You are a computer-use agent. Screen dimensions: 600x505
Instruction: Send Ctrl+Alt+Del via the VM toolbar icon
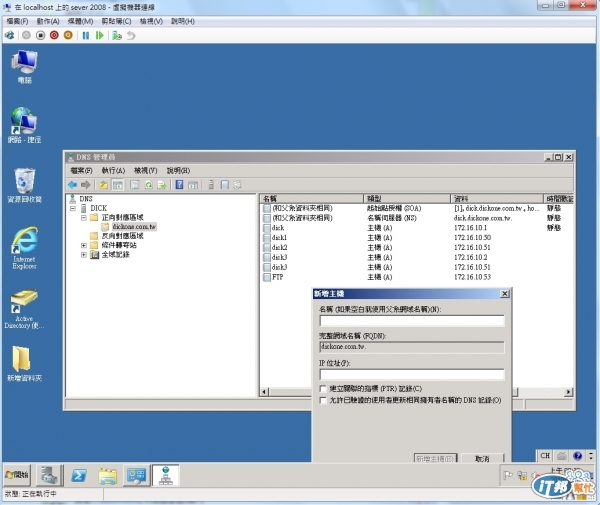(10, 36)
